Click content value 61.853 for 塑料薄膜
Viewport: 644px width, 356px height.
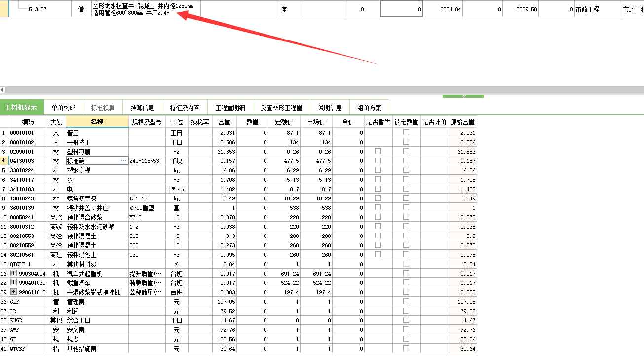pyautogui.click(x=224, y=152)
